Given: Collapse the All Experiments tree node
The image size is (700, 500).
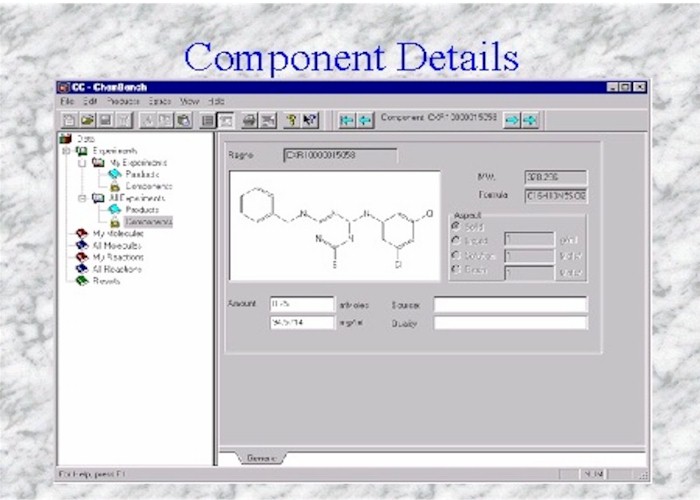Looking at the screenshot, I should [81, 198].
